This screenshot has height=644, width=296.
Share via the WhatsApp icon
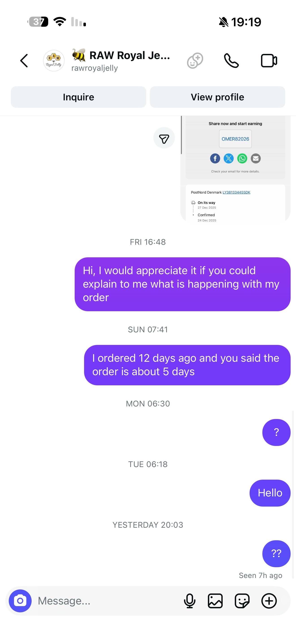(x=242, y=159)
